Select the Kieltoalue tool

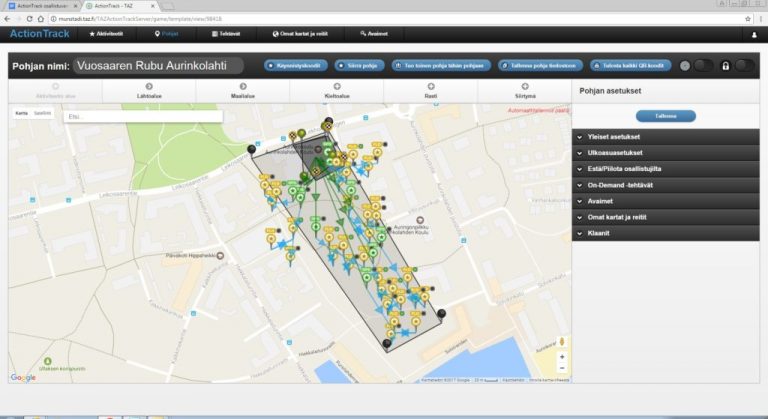point(337,91)
